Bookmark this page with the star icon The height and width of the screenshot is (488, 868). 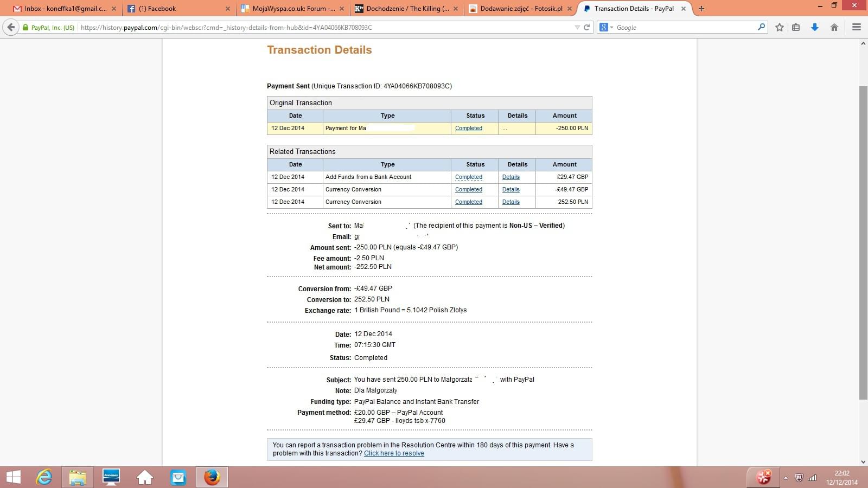pos(780,27)
